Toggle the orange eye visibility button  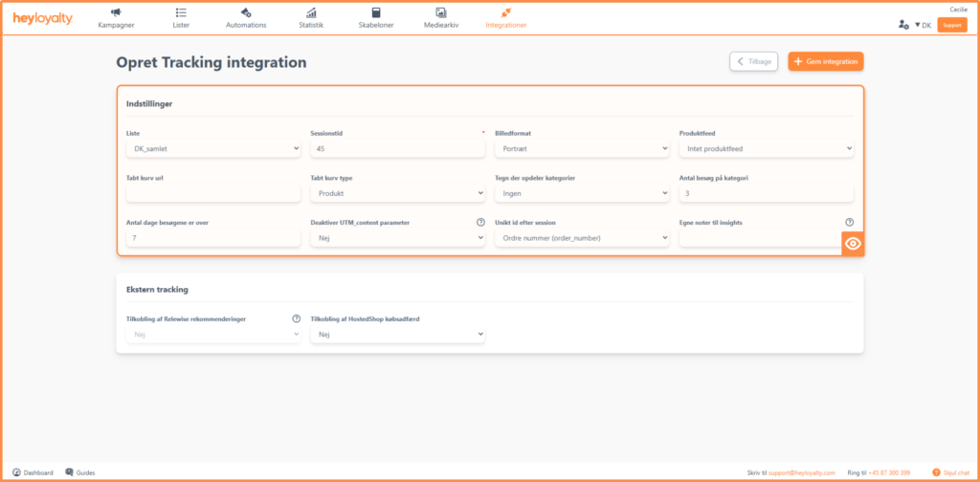tap(853, 244)
